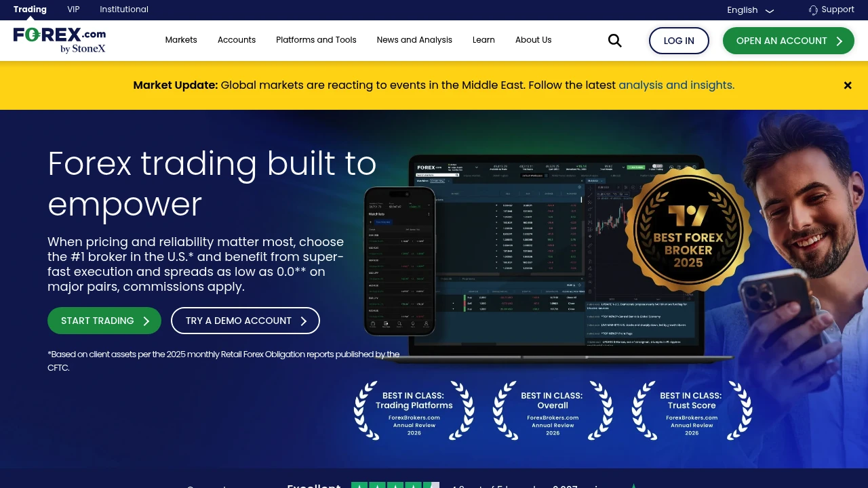Screen dimensions: 868x488
Task: Click the phone trading app mockup
Action: click(399, 261)
